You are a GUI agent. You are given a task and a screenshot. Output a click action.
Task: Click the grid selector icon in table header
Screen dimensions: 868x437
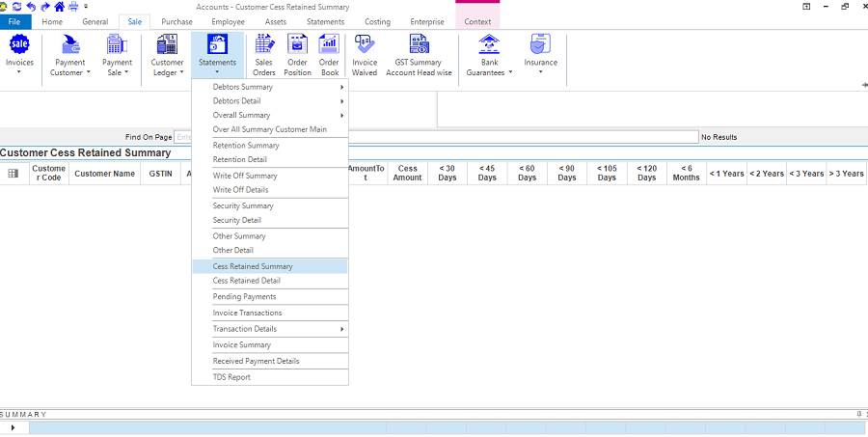(x=14, y=174)
